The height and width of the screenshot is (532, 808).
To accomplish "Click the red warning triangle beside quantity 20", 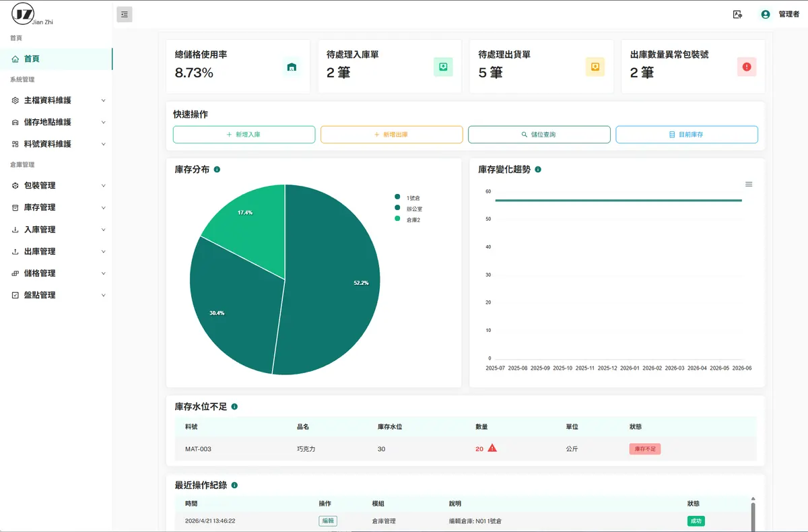I will tap(492, 448).
